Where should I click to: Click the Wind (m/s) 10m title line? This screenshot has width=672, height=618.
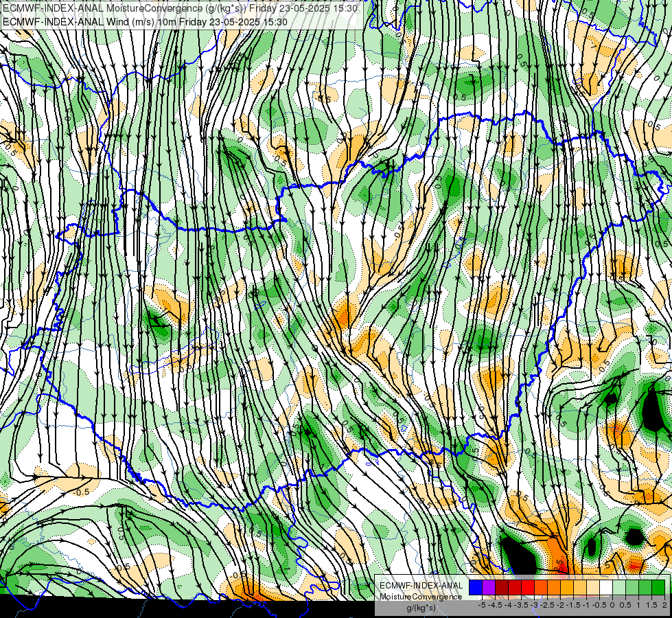[145, 21]
